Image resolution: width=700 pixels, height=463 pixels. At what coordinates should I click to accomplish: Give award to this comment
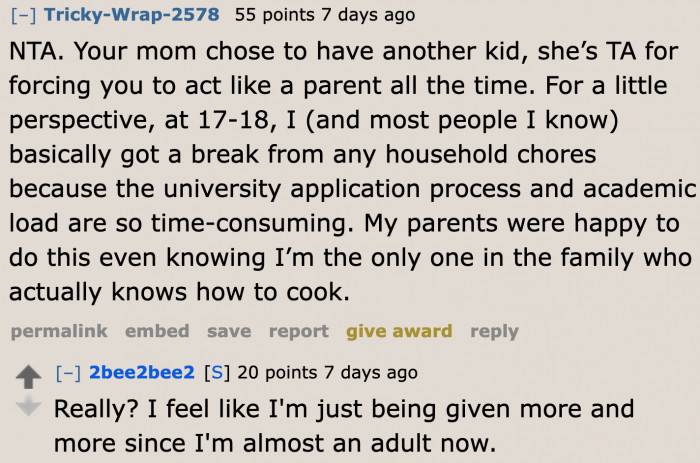tap(399, 331)
